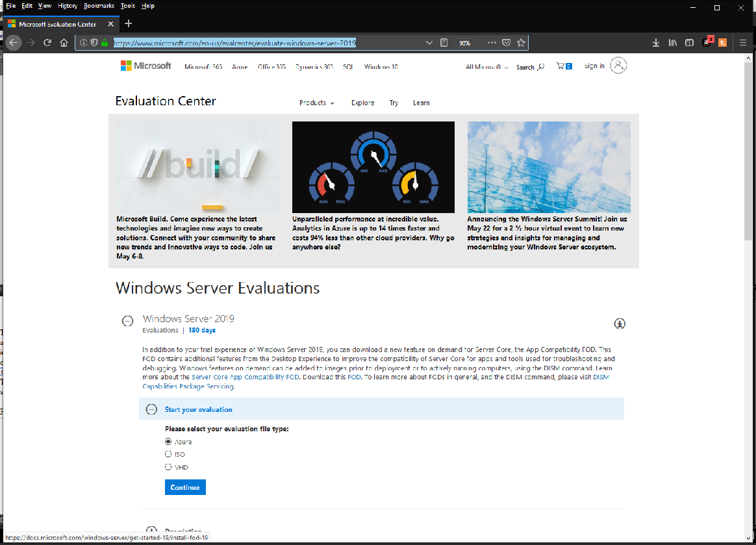Switch to the Try tab
The width and height of the screenshot is (756, 545).
tap(394, 103)
